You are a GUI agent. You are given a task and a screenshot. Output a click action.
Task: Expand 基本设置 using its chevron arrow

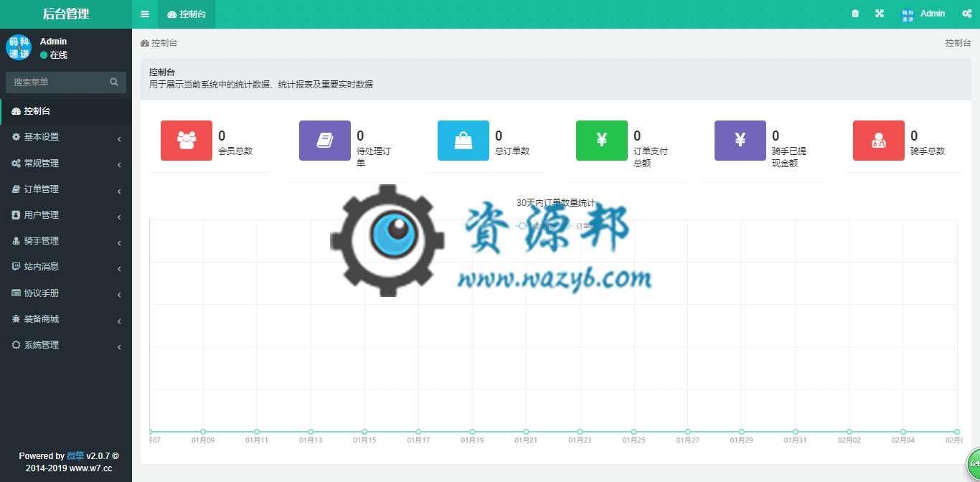(119, 138)
